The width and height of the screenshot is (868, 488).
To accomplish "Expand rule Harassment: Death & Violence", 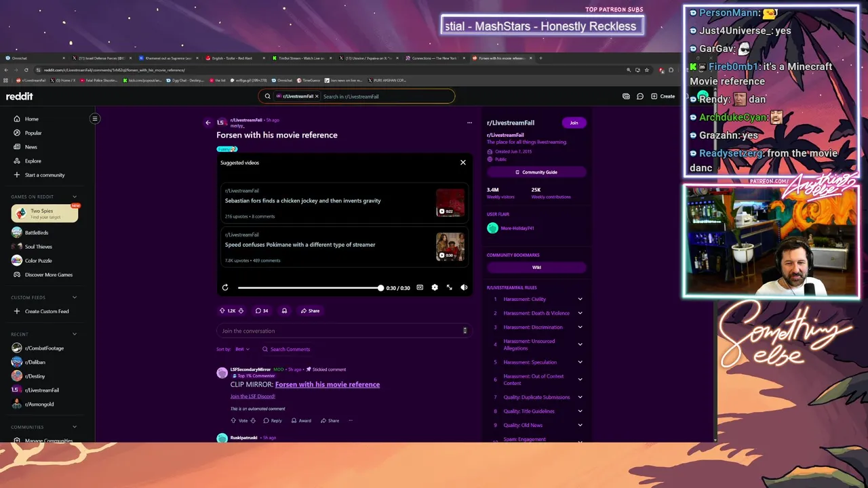I will point(580,313).
